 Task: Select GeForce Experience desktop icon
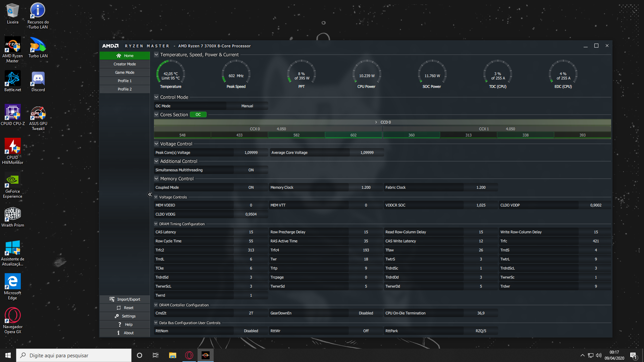point(12,185)
